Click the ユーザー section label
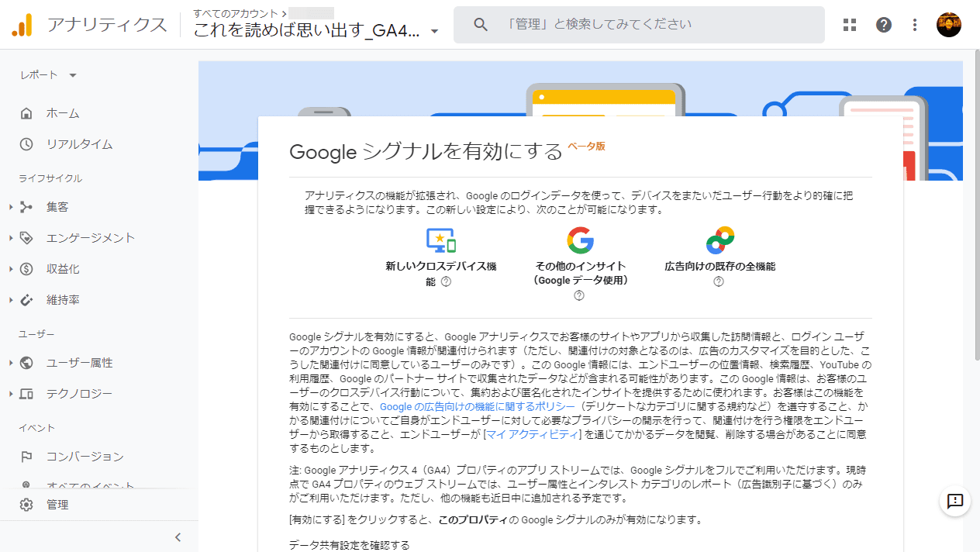The height and width of the screenshot is (552, 980). coord(36,334)
